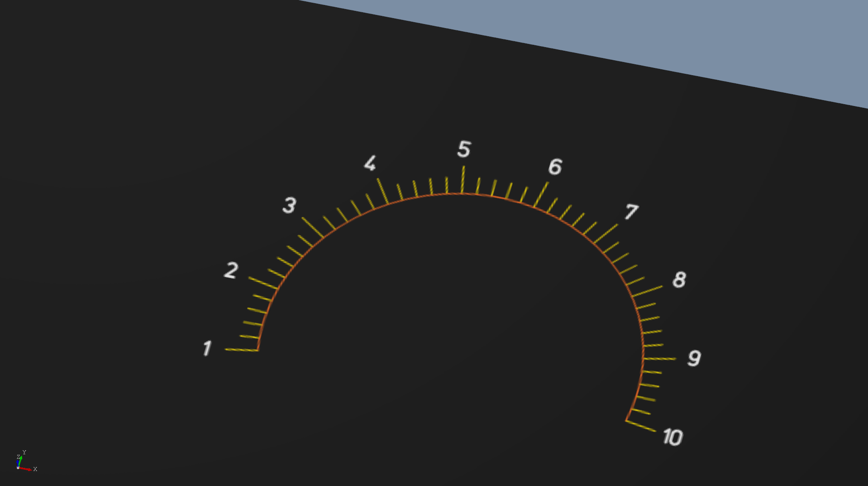Click the number 5 at the gauge top
This screenshot has height=486, width=868.
point(464,149)
